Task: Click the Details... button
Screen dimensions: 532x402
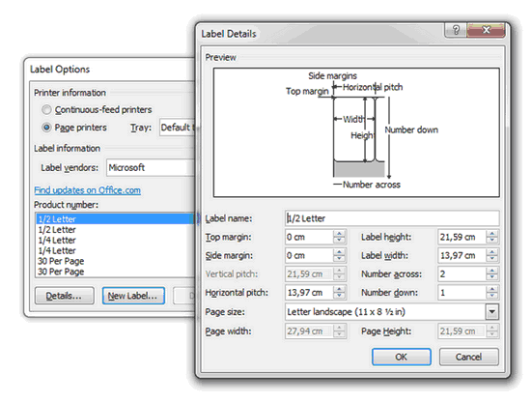Action: (64, 296)
